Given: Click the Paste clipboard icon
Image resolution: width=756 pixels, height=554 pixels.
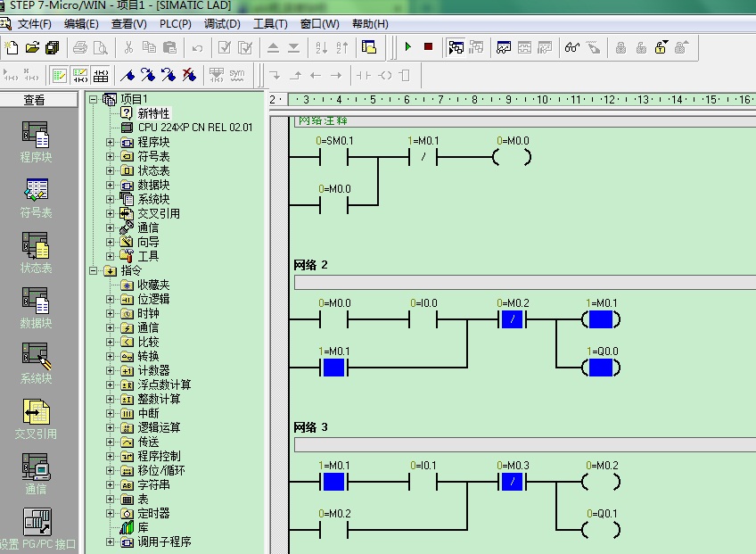Looking at the screenshot, I should click(169, 47).
